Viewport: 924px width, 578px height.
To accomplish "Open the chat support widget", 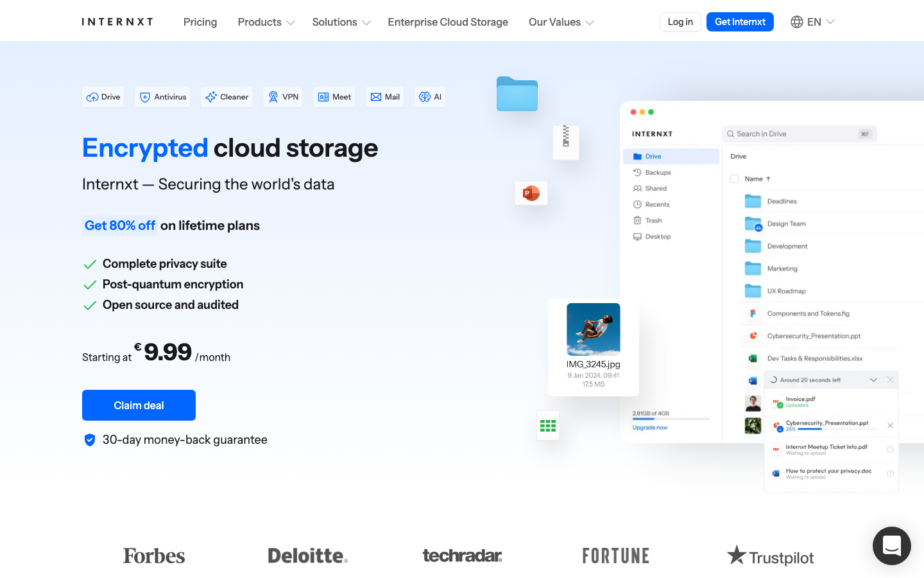I will click(892, 546).
